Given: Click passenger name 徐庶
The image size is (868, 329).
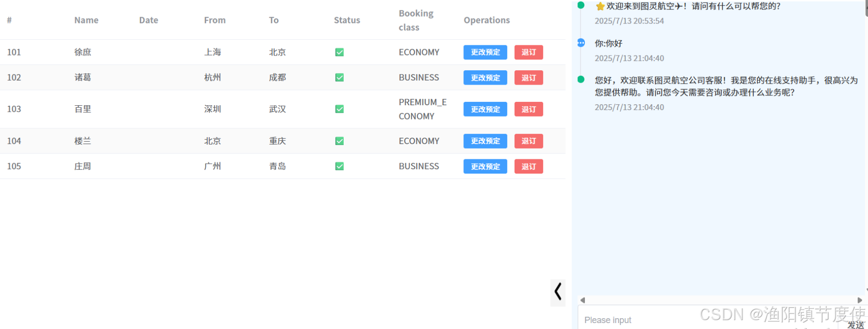Looking at the screenshot, I should pyautogui.click(x=83, y=52).
